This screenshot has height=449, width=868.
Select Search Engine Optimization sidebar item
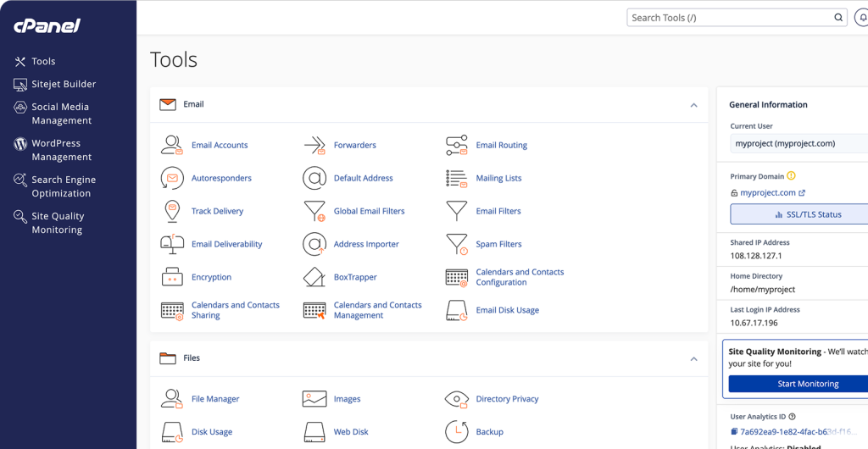click(64, 186)
